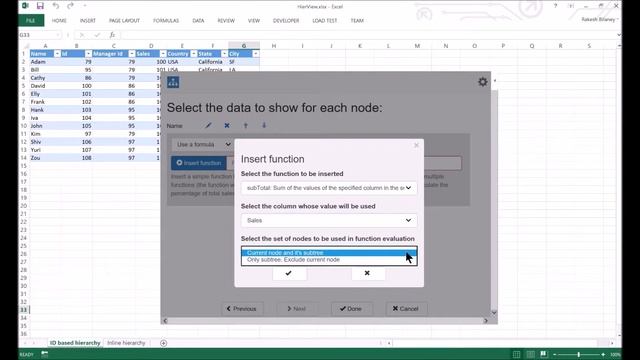Open the Use a formula dropdown
The image size is (640, 360).
coord(203,144)
